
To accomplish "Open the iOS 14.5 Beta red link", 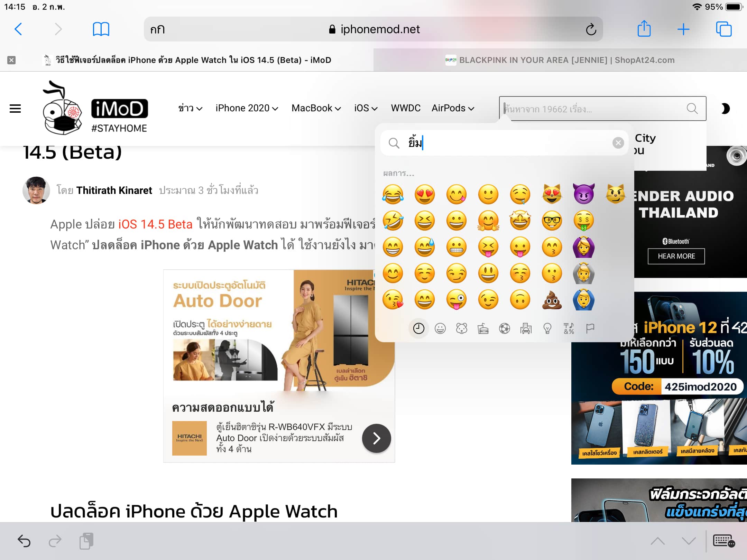I will click(x=155, y=224).
